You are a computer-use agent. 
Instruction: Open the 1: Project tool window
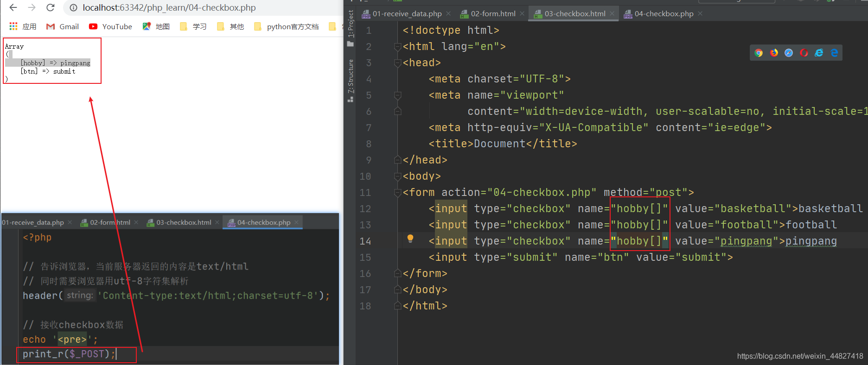pyautogui.click(x=351, y=28)
